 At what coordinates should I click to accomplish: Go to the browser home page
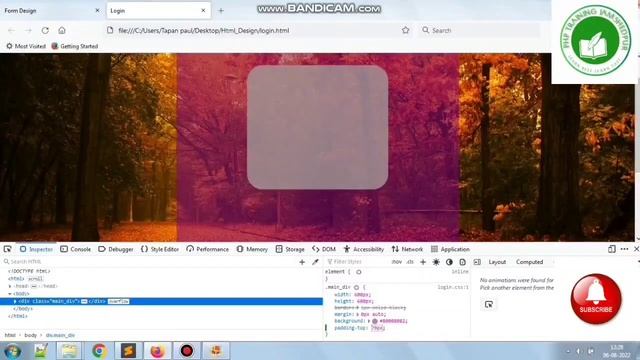tap(62, 30)
